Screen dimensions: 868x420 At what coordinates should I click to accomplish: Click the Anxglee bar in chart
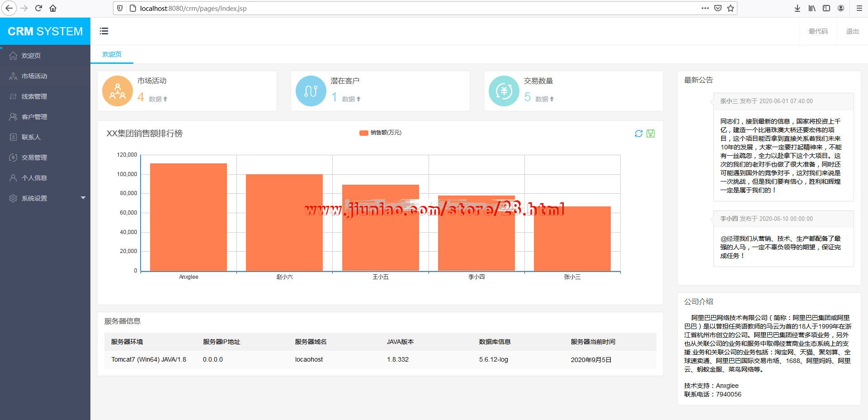point(189,217)
